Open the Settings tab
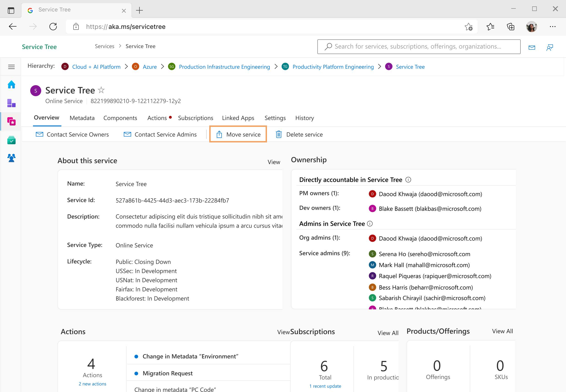The image size is (566, 392). 275,118
